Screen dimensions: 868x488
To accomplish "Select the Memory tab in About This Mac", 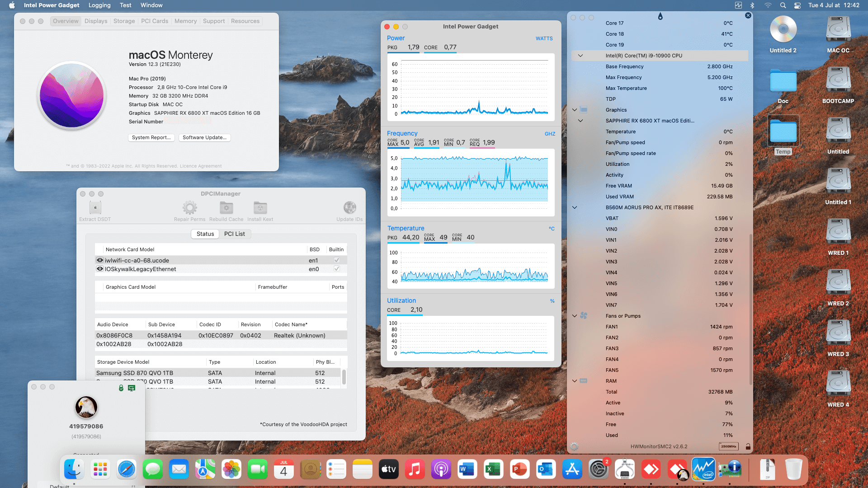I will click(185, 21).
